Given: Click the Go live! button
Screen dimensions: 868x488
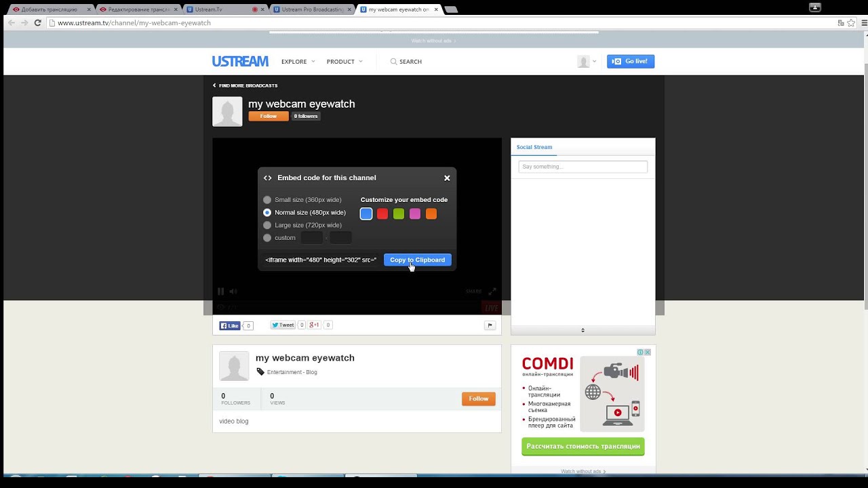Looking at the screenshot, I should coord(631,62).
